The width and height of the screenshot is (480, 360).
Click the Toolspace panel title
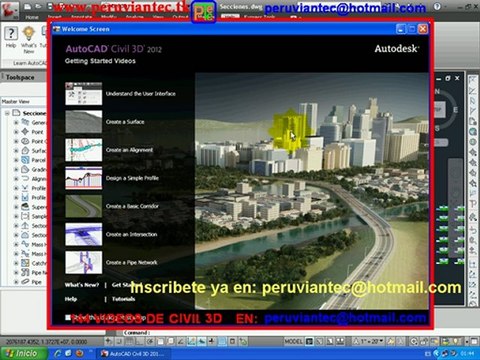click(20, 77)
